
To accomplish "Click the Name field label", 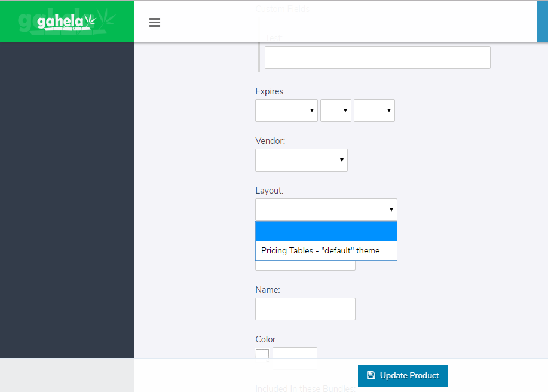I will (x=267, y=290).
